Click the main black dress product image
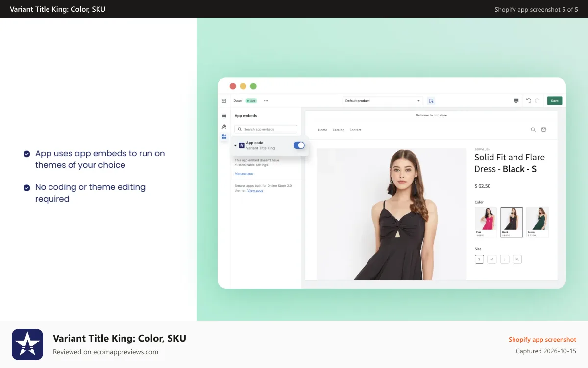Image resolution: width=588 pixels, height=368 pixels. coord(392,214)
